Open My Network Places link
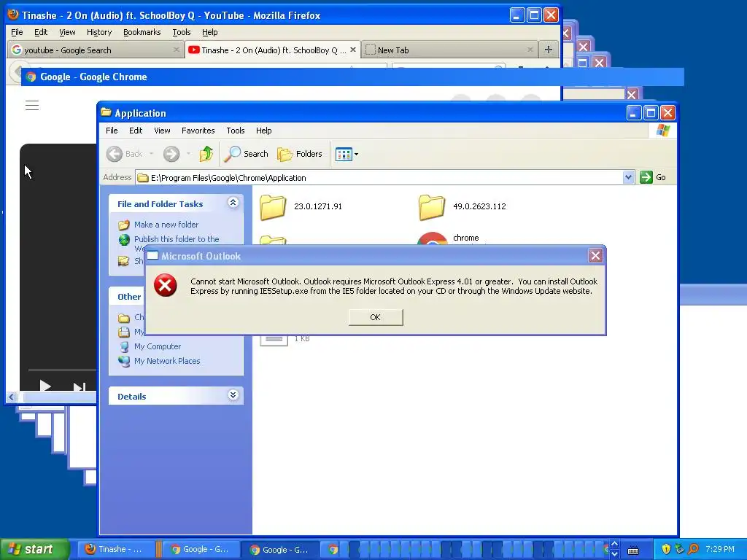The height and width of the screenshot is (560, 747). pos(167,361)
